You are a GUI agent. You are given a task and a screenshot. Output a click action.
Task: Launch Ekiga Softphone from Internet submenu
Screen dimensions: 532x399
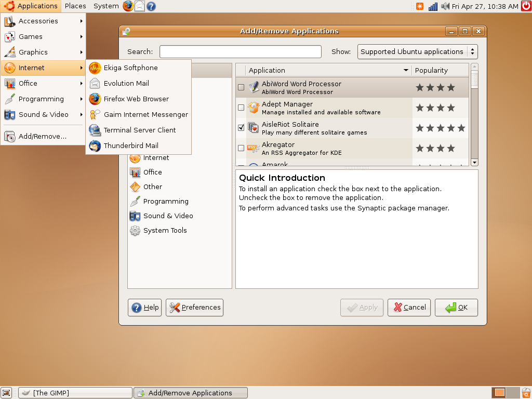(x=130, y=68)
